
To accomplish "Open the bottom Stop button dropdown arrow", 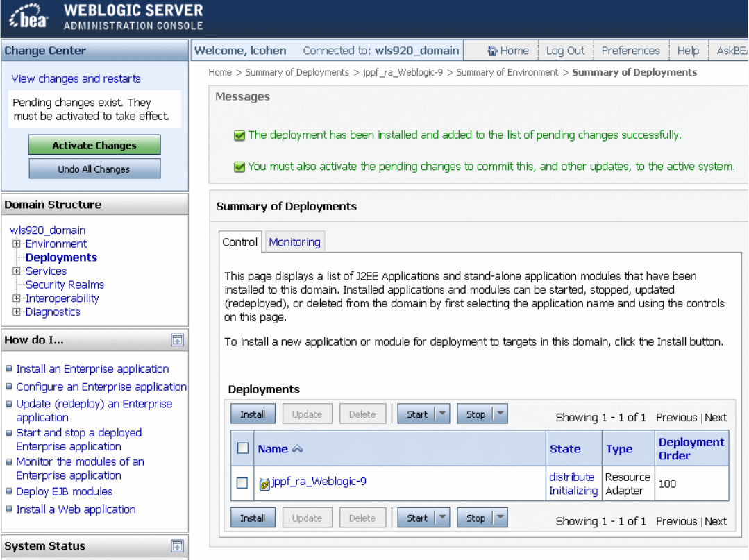I will point(500,517).
